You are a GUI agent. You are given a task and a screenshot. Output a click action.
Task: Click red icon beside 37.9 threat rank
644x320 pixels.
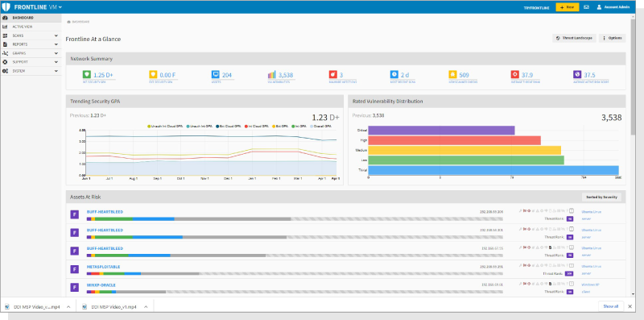pyautogui.click(x=514, y=74)
